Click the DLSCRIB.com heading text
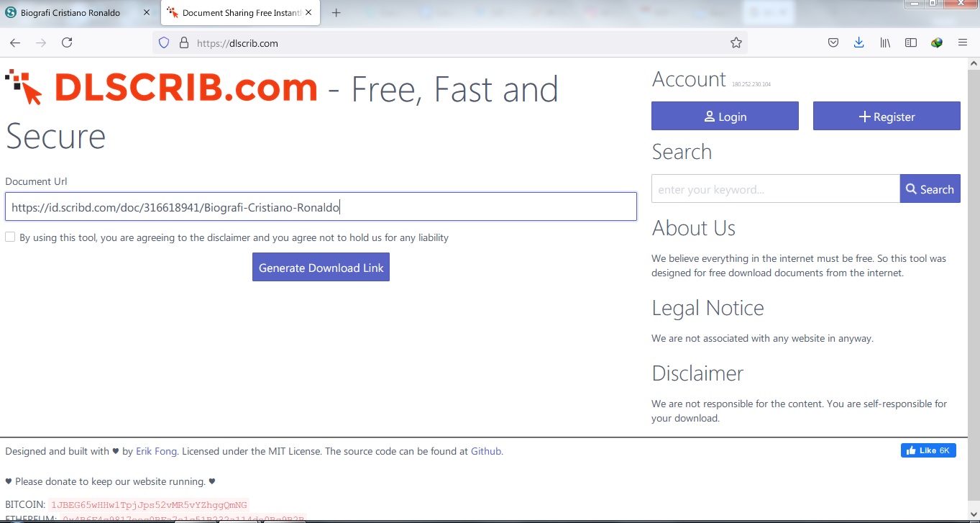This screenshot has height=523, width=980. pyautogui.click(x=186, y=88)
